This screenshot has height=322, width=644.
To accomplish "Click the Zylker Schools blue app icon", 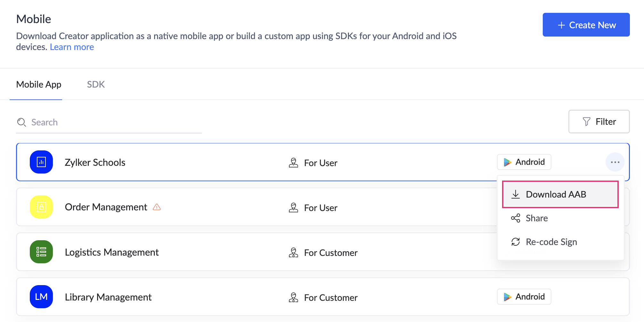I will 41,162.
